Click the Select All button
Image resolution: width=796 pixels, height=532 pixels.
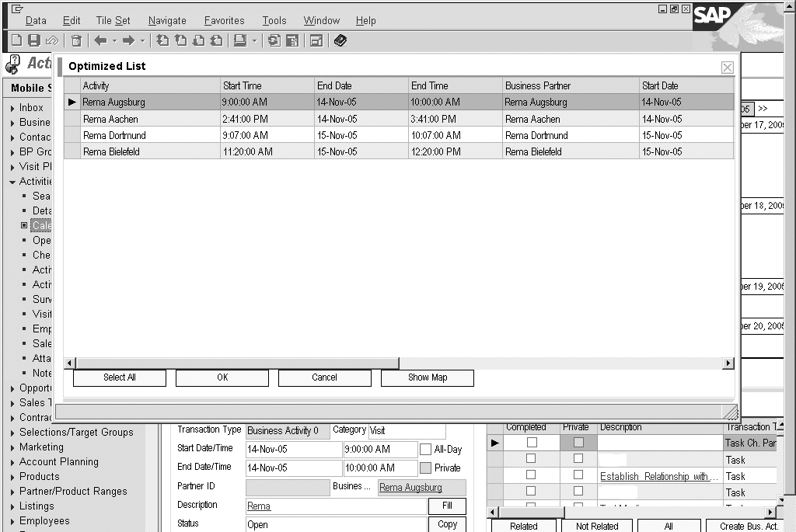click(x=120, y=377)
